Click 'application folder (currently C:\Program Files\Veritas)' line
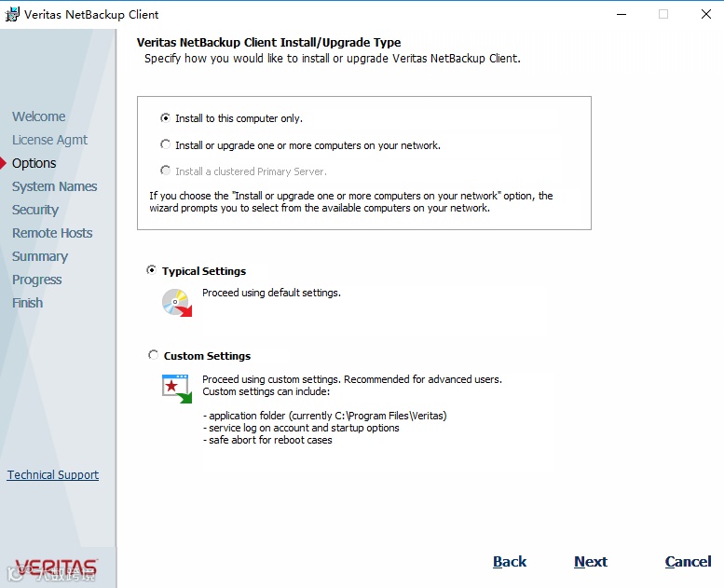Image resolution: width=724 pixels, height=588 pixels. point(325,416)
